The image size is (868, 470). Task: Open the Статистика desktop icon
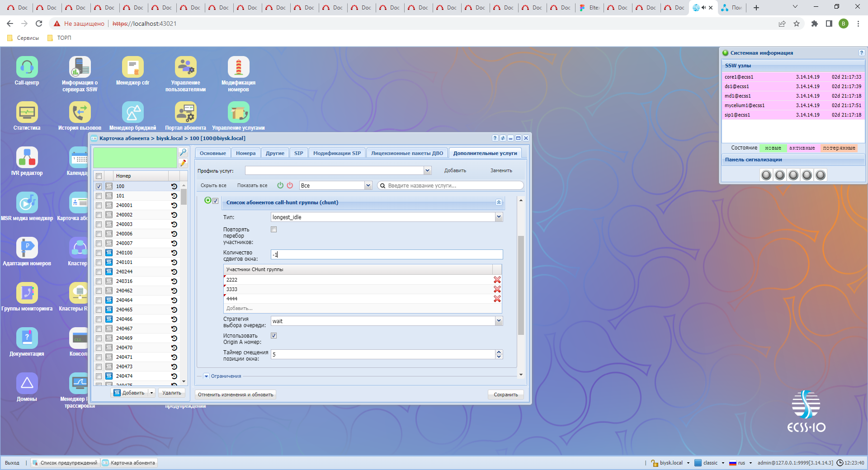coord(27,113)
